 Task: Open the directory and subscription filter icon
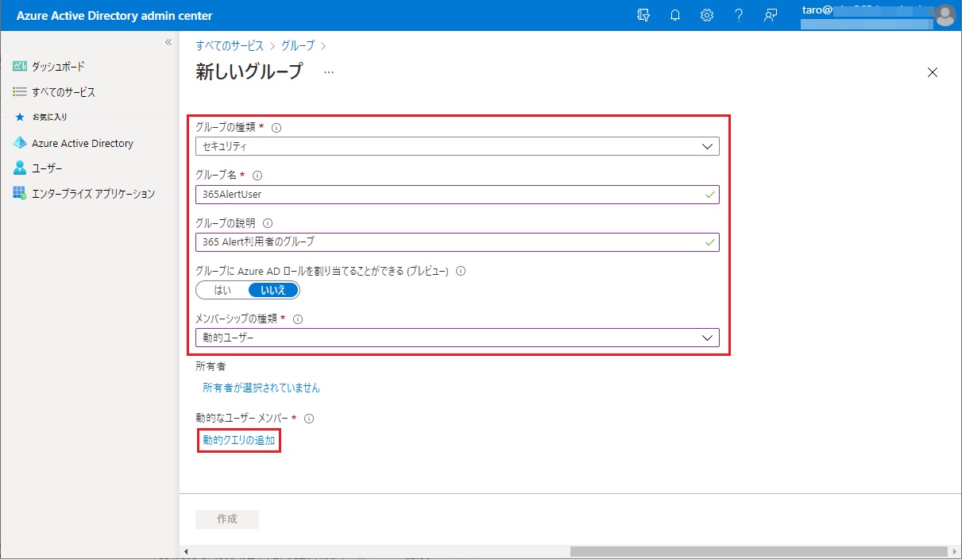coord(643,16)
